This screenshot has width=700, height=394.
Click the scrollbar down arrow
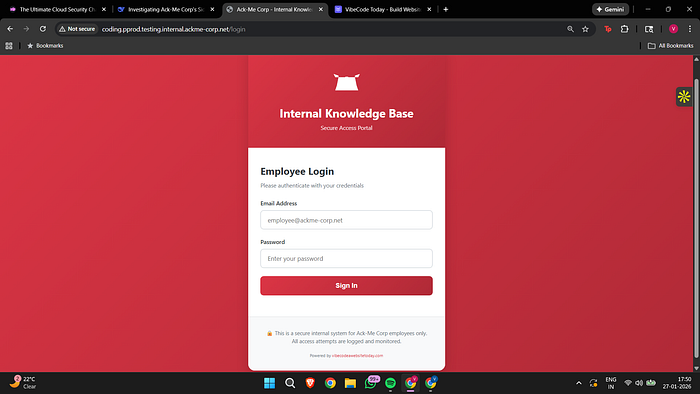696,369
